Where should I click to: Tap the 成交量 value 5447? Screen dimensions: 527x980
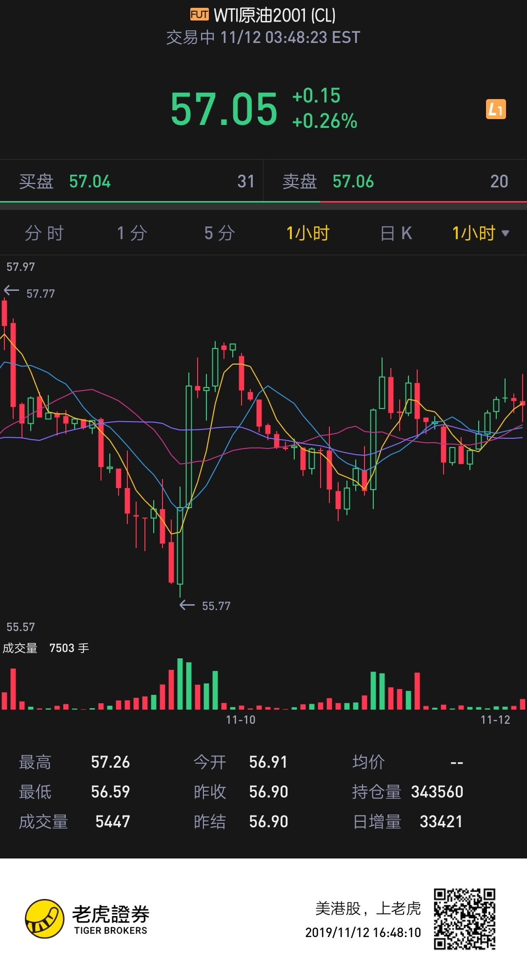pyautogui.click(x=113, y=822)
